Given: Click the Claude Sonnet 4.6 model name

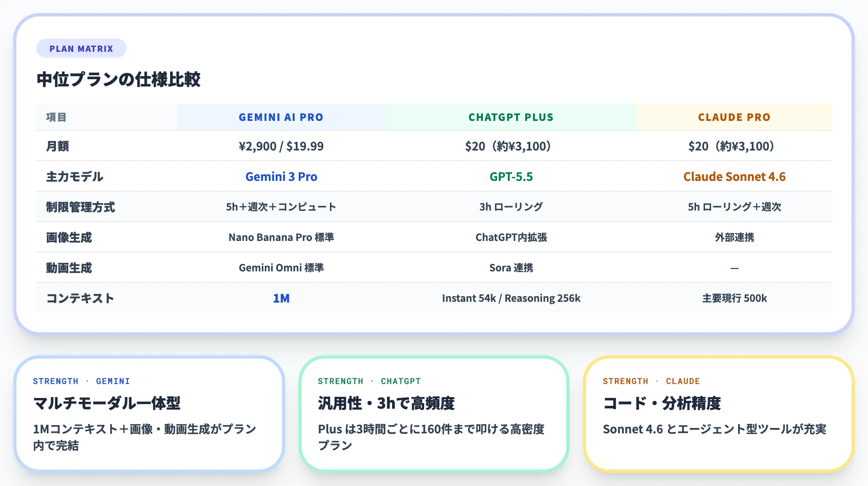Looking at the screenshot, I should [x=734, y=176].
